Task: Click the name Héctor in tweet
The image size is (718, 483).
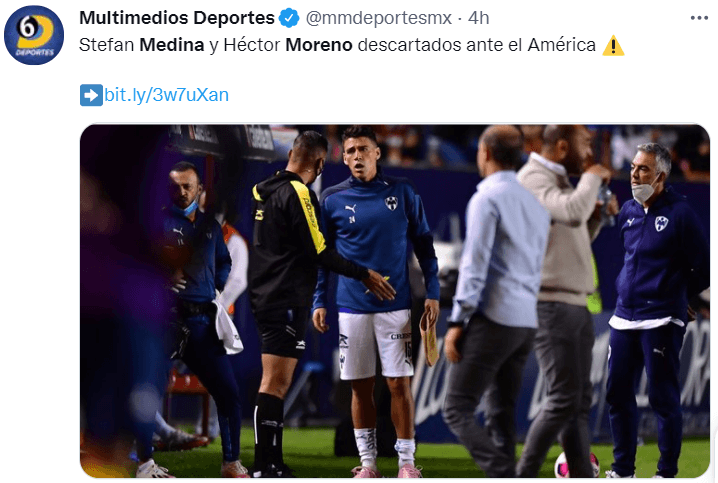Action: 251,45
